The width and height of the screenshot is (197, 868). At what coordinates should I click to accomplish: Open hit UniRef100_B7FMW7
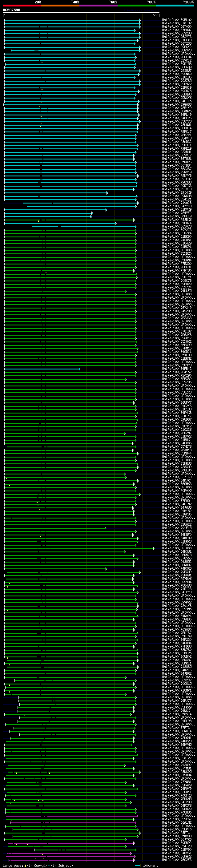(177, 30)
